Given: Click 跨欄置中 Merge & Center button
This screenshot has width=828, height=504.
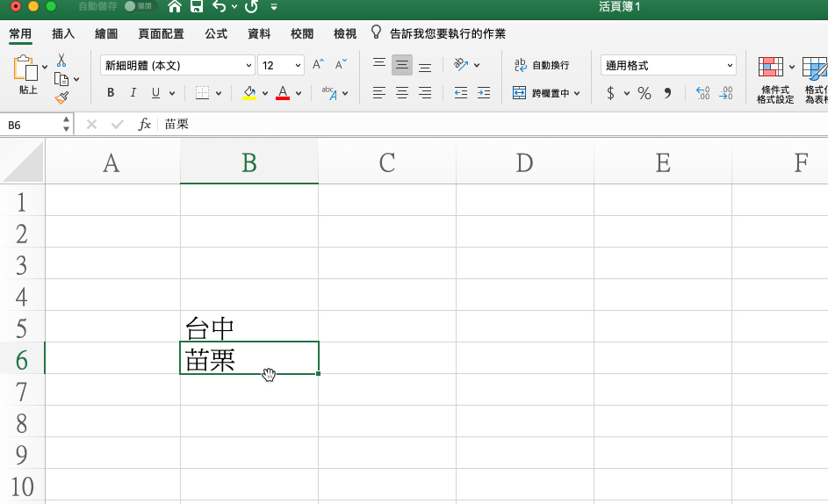Looking at the screenshot, I should pos(541,93).
